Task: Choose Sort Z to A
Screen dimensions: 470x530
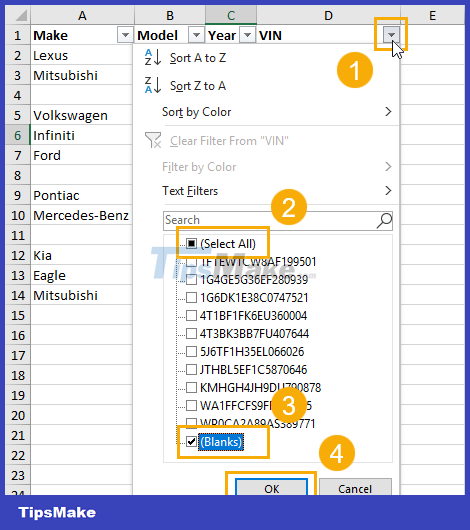Action: point(198,86)
